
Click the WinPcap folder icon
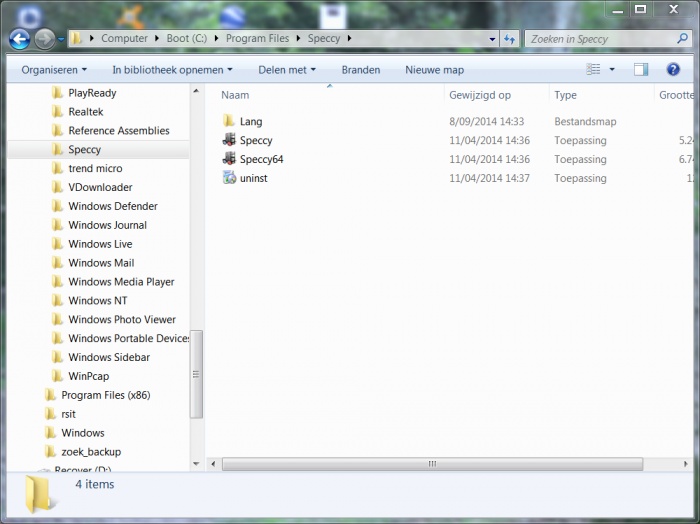57,376
